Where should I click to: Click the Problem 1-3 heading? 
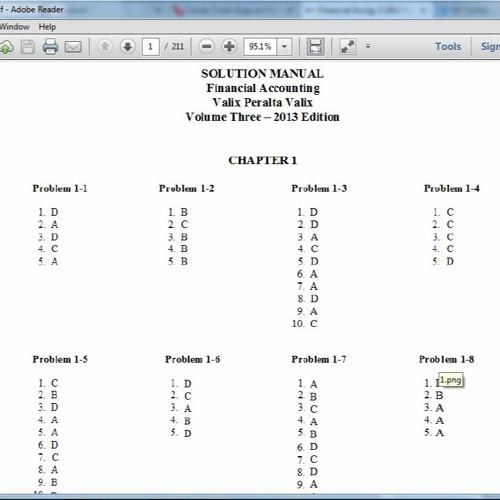319,189
